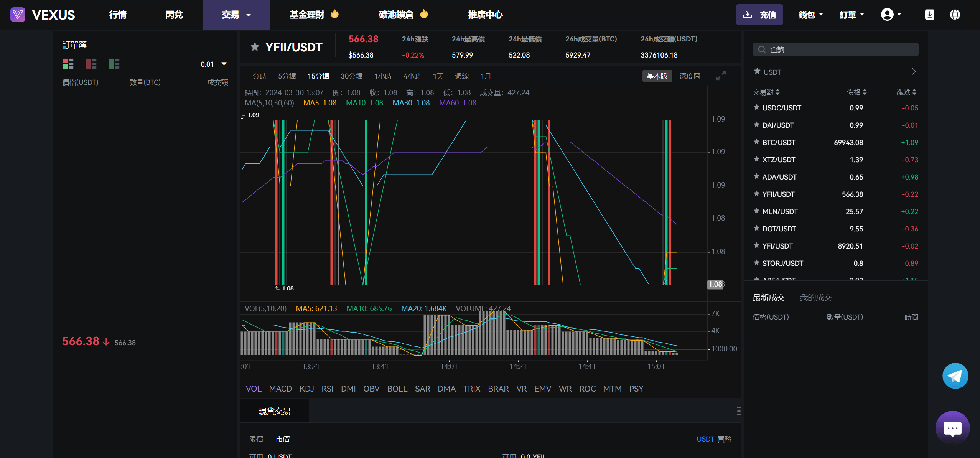Open the 0.01 price precision dropdown
The image size is (980, 458).
pyautogui.click(x=213, y=64)
